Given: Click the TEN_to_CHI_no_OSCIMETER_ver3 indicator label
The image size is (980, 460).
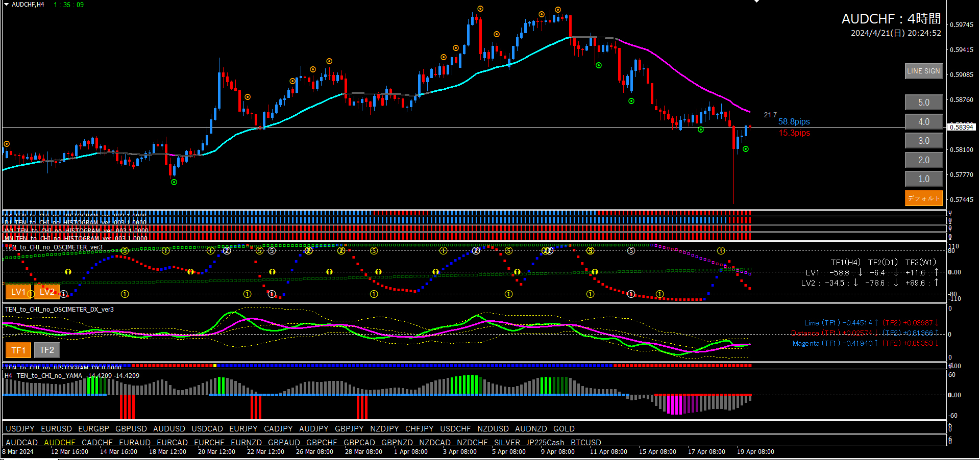Looking at the screenshot, I should (54, 247).
